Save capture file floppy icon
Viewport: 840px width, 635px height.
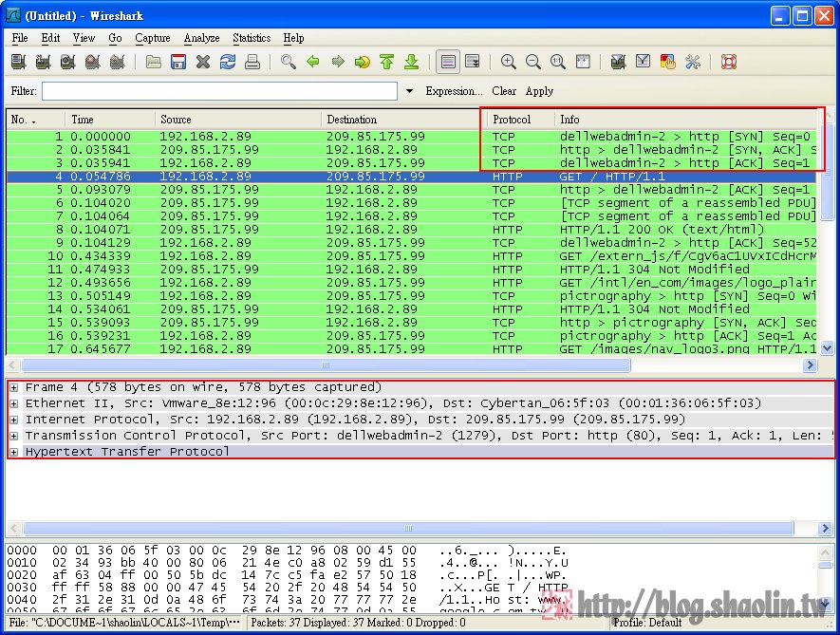(x=178, y=62)
